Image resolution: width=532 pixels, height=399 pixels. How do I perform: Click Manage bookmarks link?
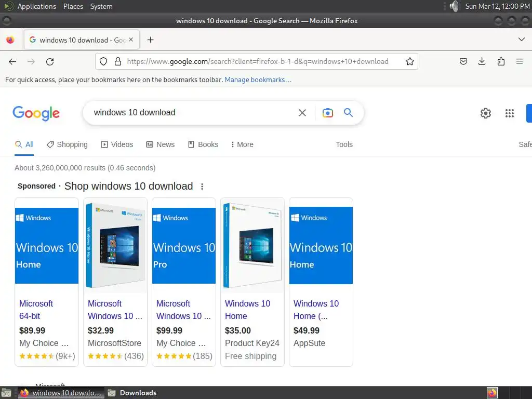258,79
